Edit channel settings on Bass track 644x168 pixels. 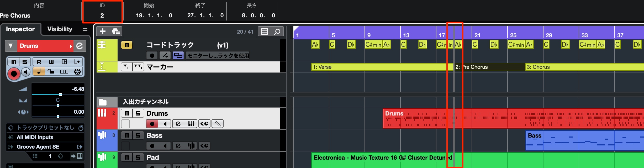point(178,146)
